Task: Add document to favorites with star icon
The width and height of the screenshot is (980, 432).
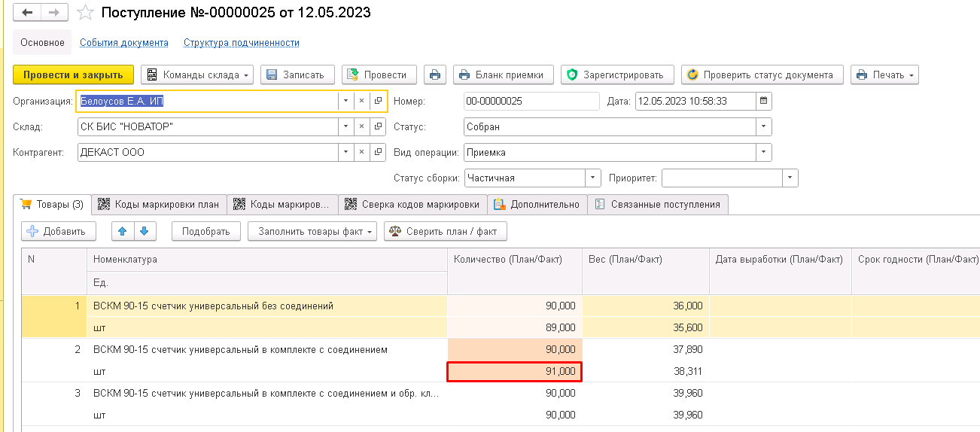Action: click(86, 13)
